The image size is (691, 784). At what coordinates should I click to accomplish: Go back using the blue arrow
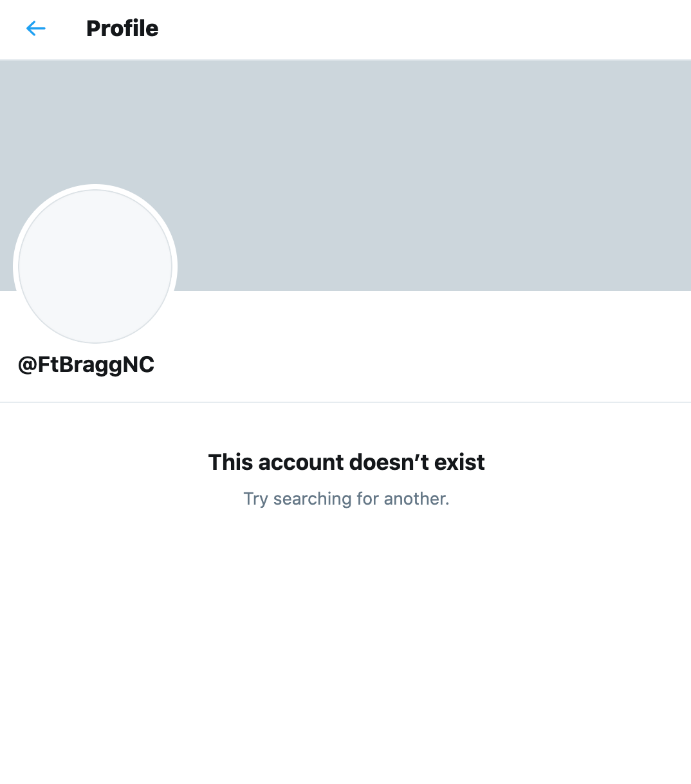tap(36, 28)
